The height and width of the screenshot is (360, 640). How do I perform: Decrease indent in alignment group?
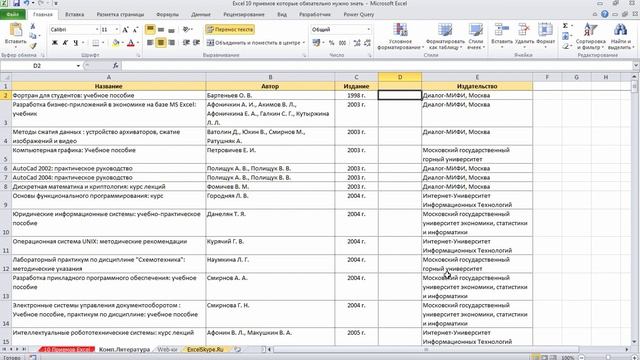coord(186,42)
